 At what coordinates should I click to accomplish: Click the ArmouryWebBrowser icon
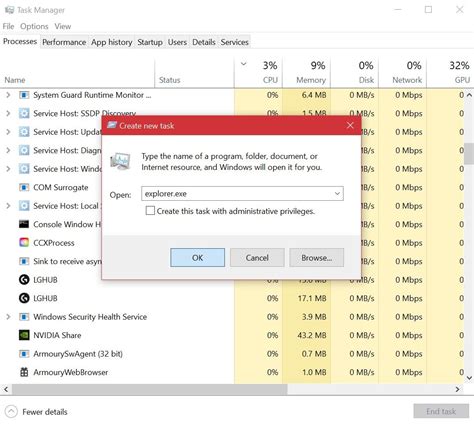[24, 372]
